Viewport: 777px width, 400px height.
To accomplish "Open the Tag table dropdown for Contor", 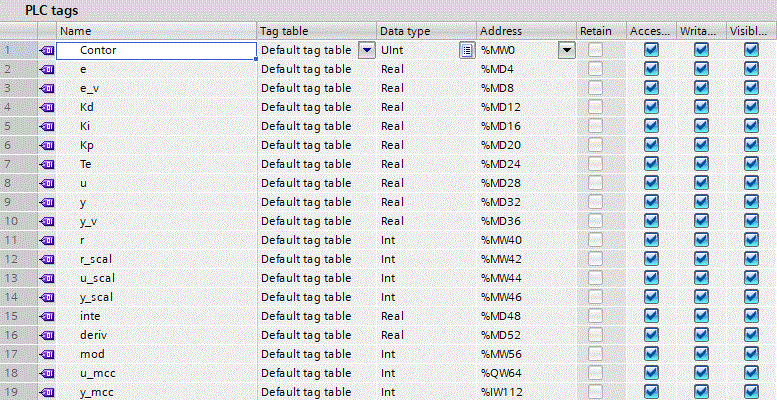I will 366,50.
